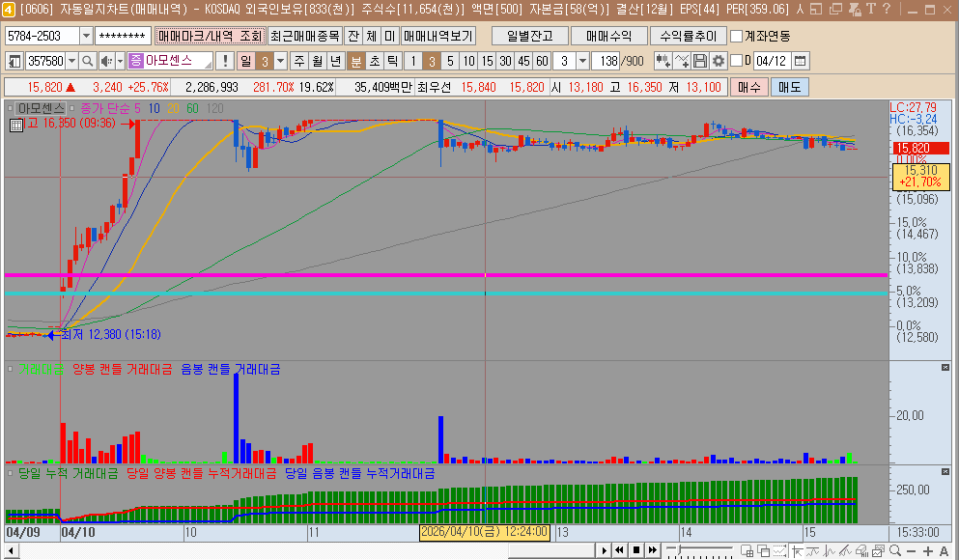The height and width of the screenshot is (560, 959).
Task: Toggle the 당일 누적 거래대금 legend marker
Action: pyautogui.click(x=10, y=473)
